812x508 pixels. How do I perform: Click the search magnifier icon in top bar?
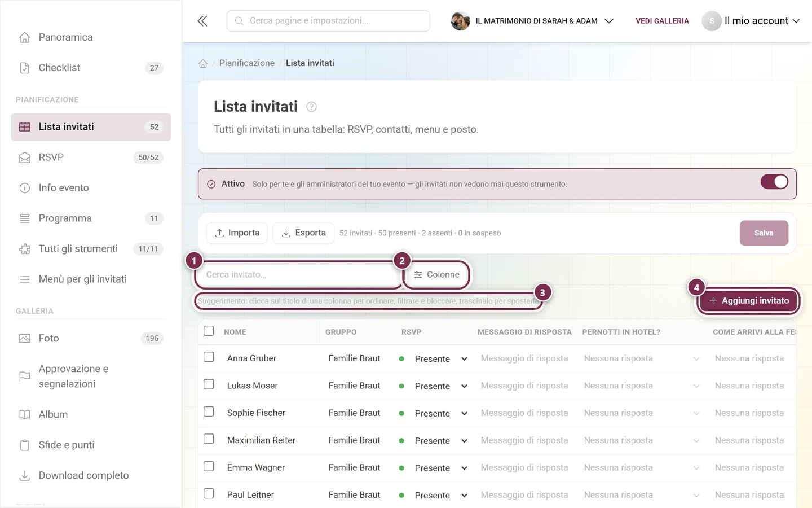[239, 21]
